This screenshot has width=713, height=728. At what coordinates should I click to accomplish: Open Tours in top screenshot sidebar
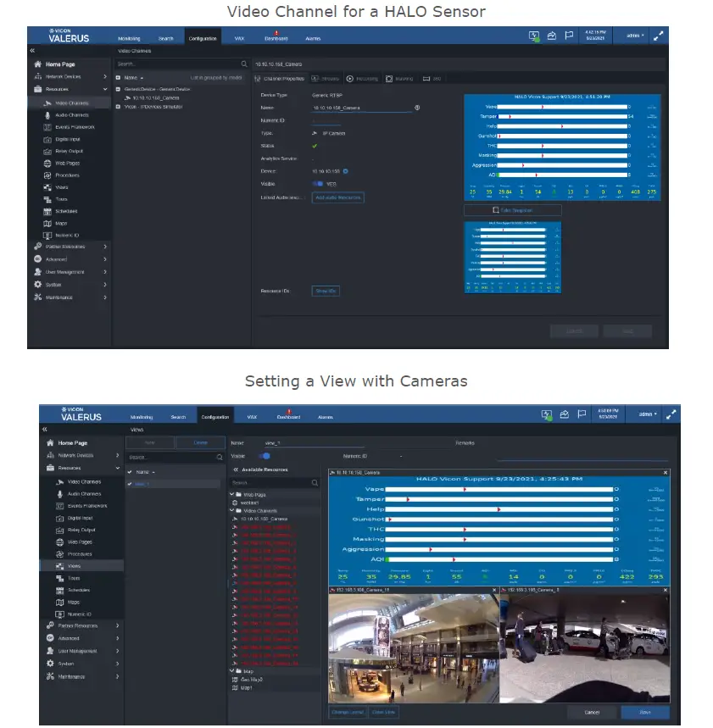tap(61, 198)
